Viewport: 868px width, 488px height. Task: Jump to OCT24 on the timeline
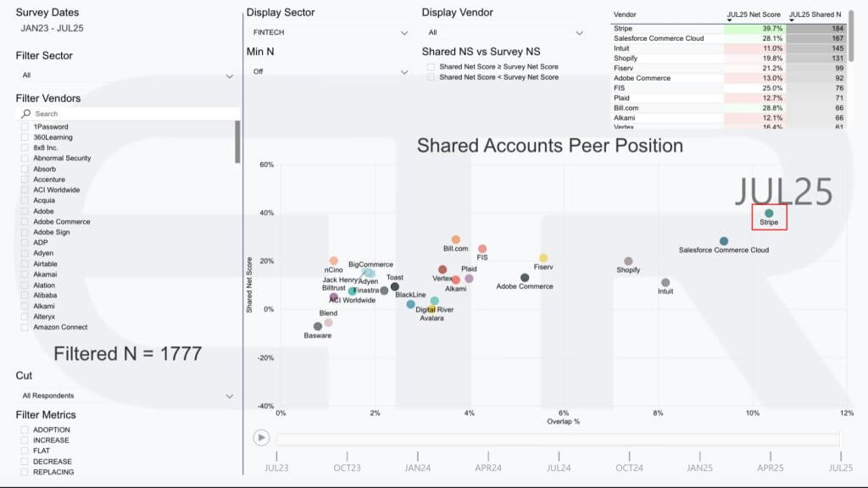[x=629, y=468]
